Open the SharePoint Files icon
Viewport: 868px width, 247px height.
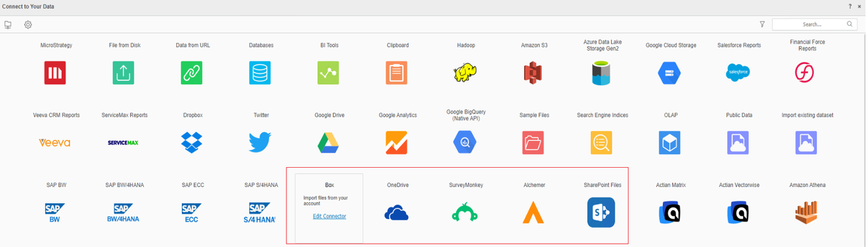(x=601, y=213)
